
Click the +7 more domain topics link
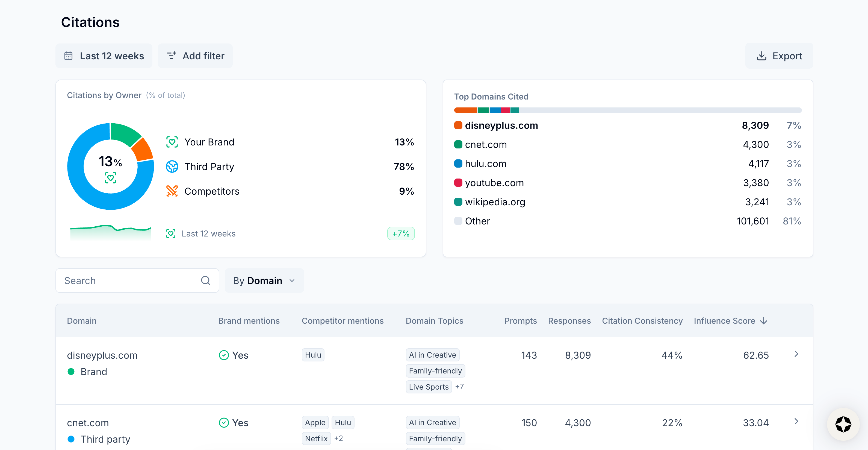tap(459, 387)
